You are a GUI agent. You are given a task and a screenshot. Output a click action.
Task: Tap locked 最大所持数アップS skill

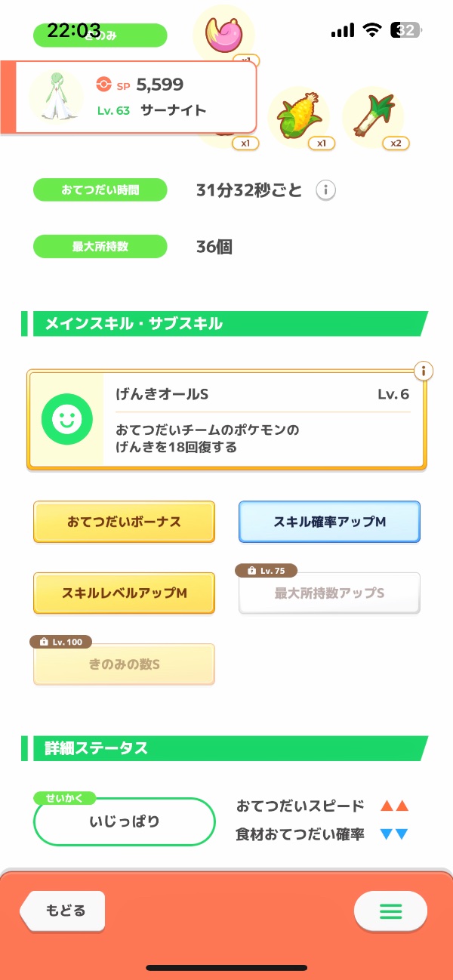pos(329,593)
